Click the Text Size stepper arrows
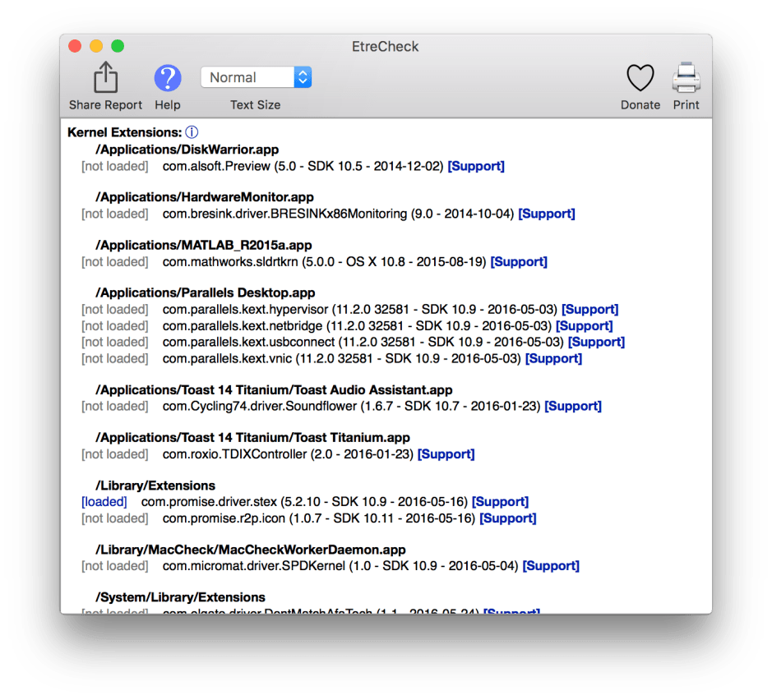The height and width of the screenshot is (700, 772). click(303, 76)
